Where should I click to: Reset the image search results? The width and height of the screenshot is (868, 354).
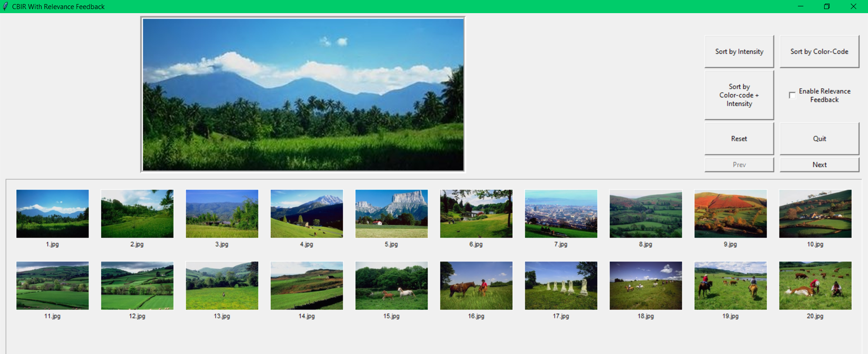[x=739, y=139]
